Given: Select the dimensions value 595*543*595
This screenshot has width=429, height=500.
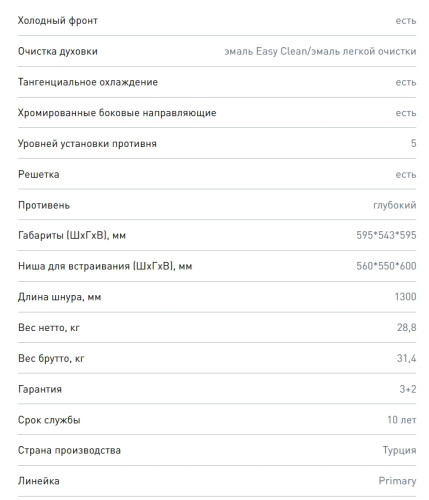Looking at the screenshot, I should tap(386, 235).
